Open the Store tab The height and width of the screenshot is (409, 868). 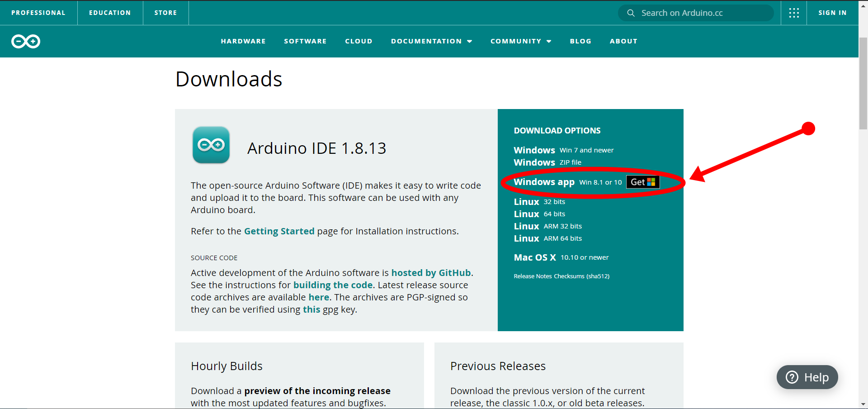coord(165,13)
